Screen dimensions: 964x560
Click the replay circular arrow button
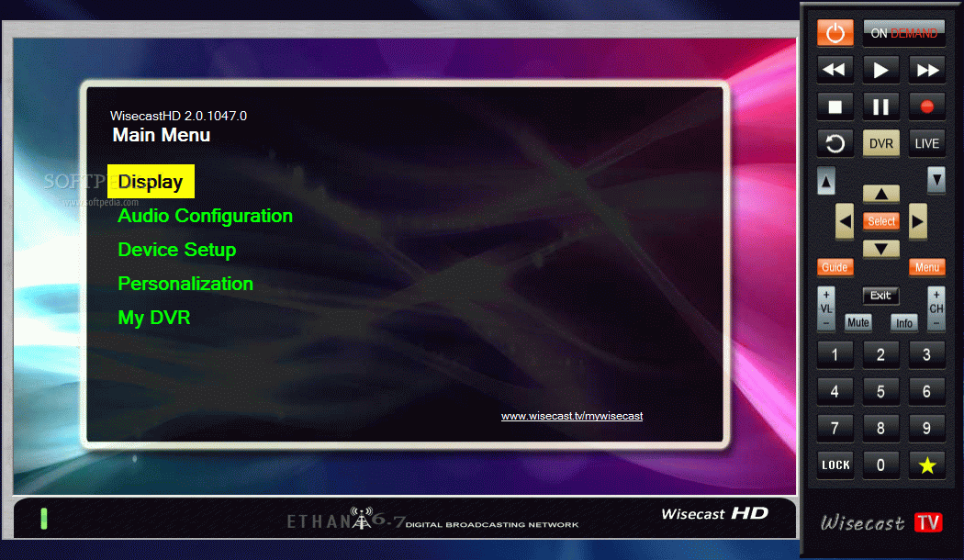point(835,143)
